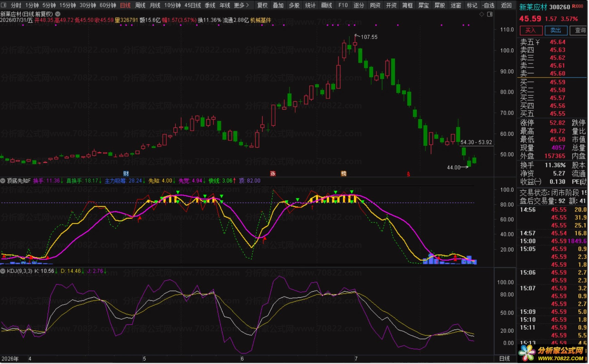Click the 多股 multi-stock button
589x364 pixels.
click(x=294, y=5)
